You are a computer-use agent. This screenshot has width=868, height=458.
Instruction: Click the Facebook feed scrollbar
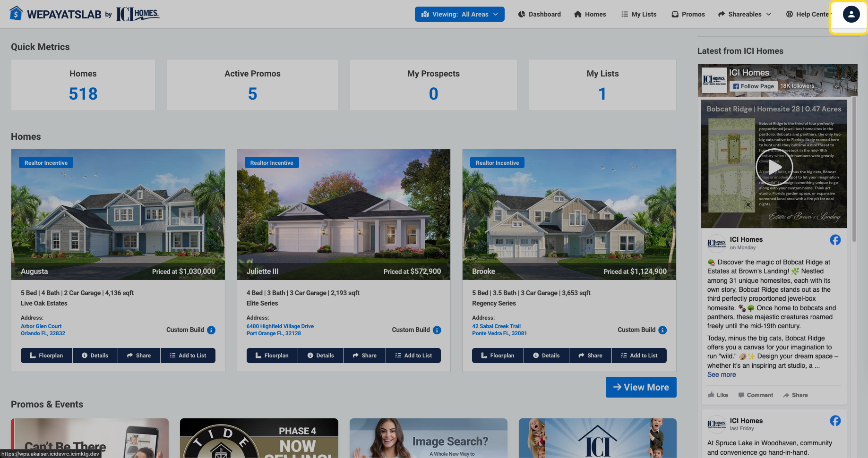(x=854, y=170)
